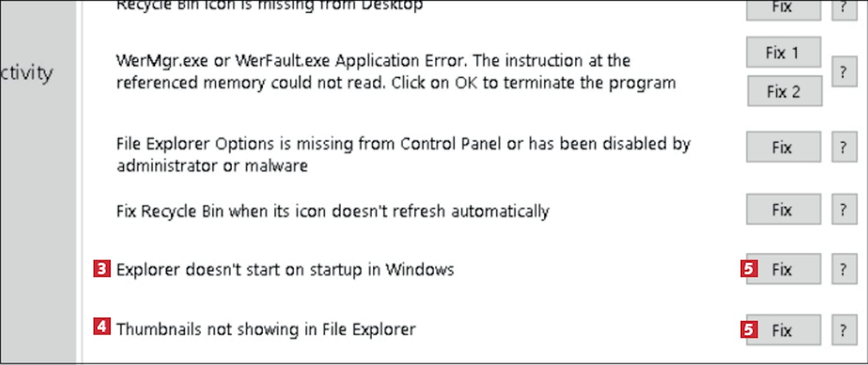The image size is (868, 365).
Task: Click Fix 2 for WerFault.exe application error
Action: pyautogui.click(x=784, y=91)
